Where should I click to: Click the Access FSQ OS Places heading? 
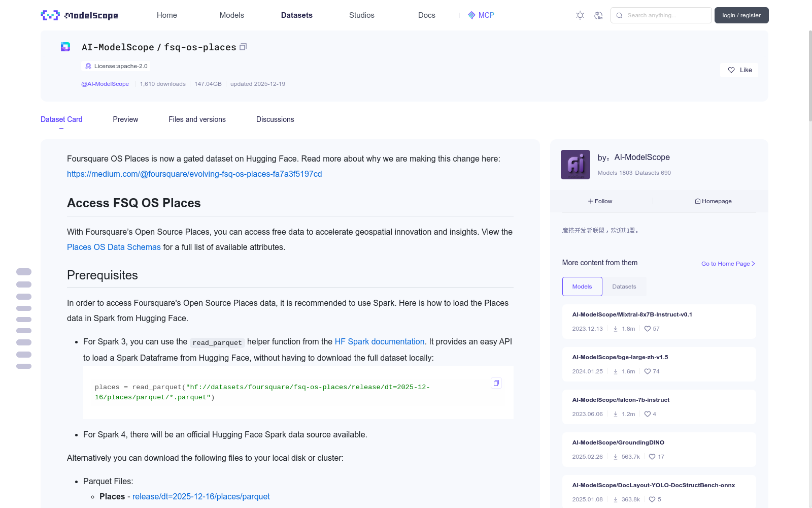(134, 203)
